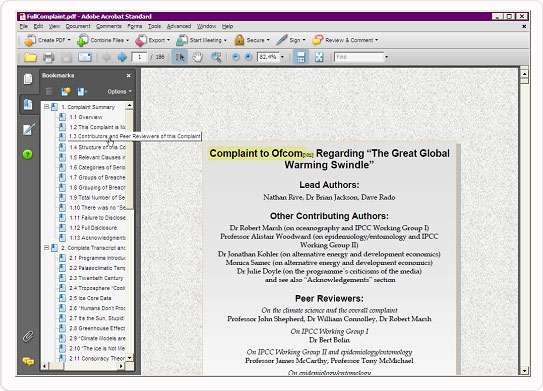Click the New bookmark icon

click(x=65, y=91)
